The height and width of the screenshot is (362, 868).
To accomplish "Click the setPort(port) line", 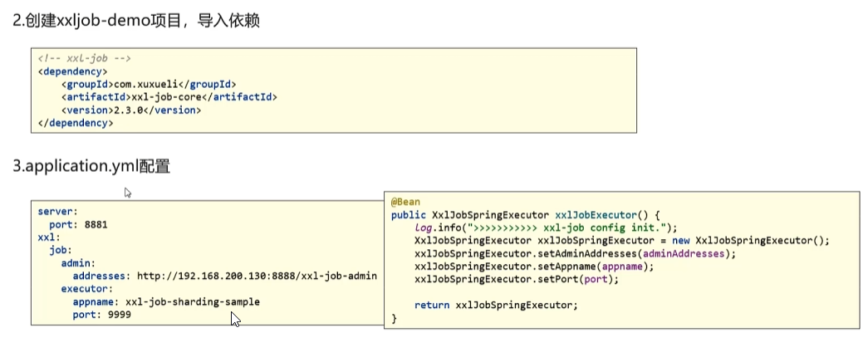I will tap(517, 279).
